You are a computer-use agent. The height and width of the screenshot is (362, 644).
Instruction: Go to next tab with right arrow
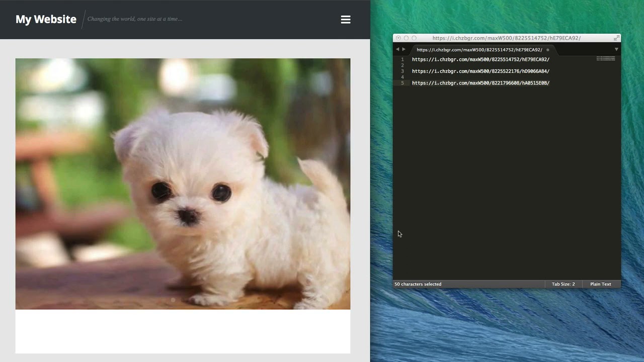[404, 49]
